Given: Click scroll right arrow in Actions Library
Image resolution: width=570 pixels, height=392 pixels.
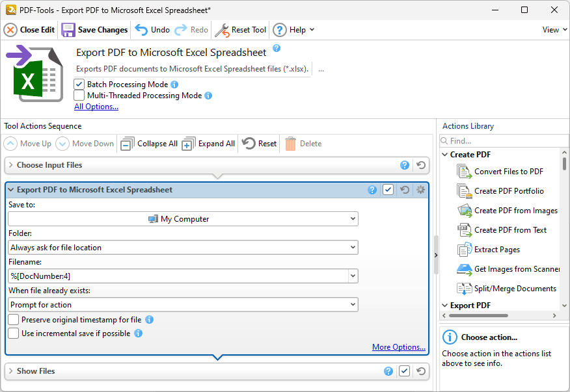Looking at the screenshot, I should pyautogui.click(x=554, y=316).
